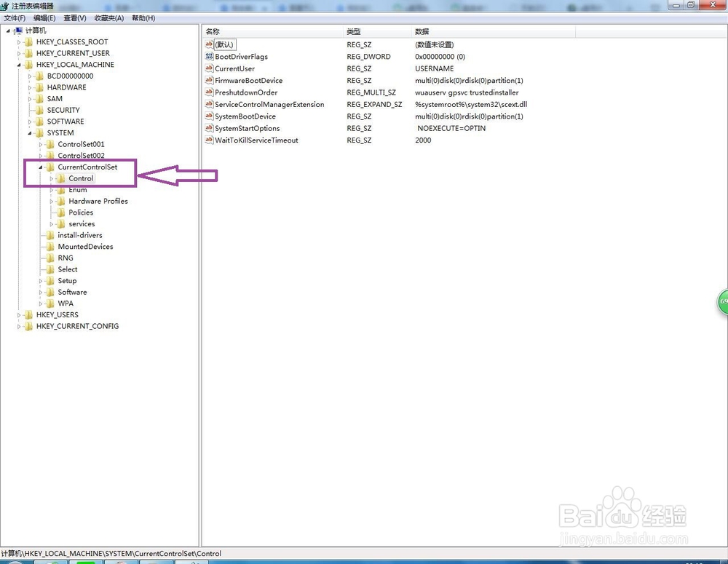Click the green floating 69 widget
The height and width of the screenshot is (564, 728).
[722, 302]
